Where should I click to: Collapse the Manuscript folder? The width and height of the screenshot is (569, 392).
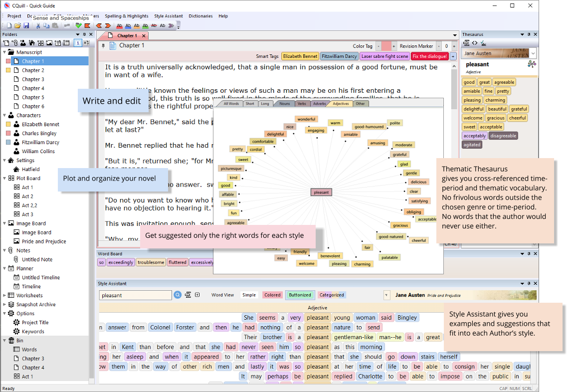[4, 52]
